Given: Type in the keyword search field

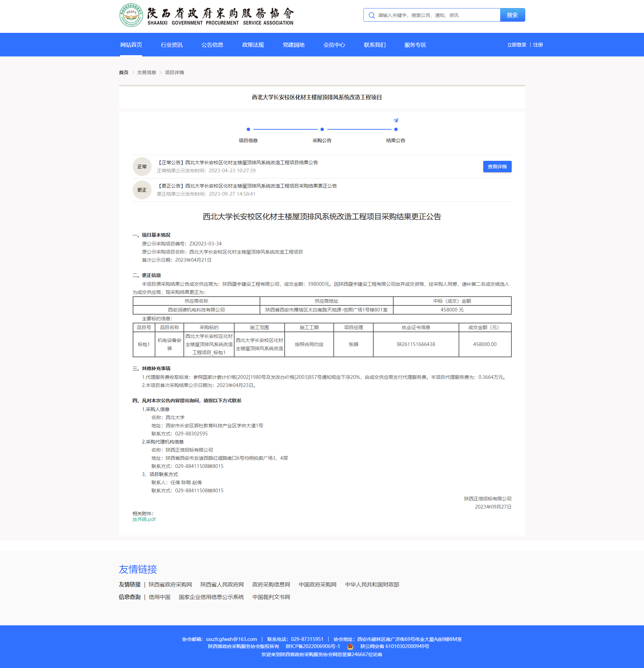Looking at the screenshot, I should pos(436,15).
